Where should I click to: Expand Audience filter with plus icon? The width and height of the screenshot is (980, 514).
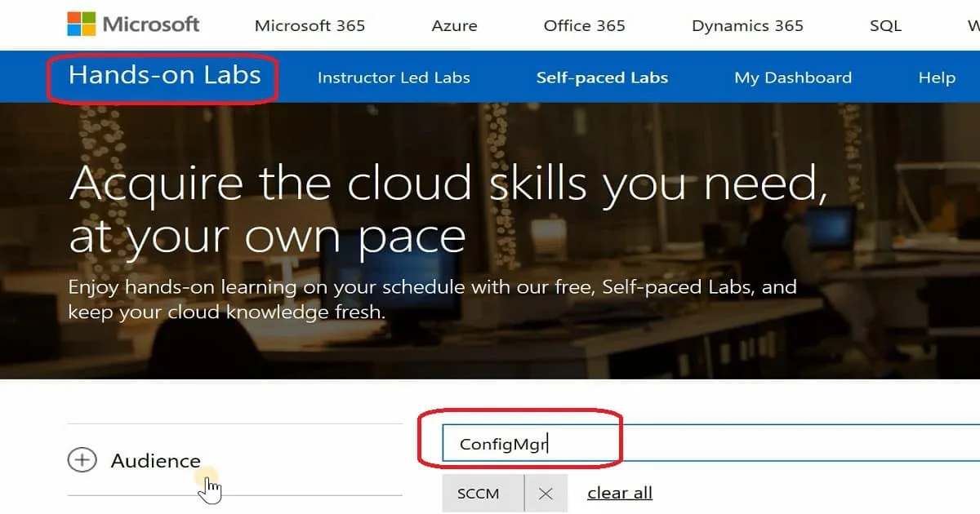point(82,461)
